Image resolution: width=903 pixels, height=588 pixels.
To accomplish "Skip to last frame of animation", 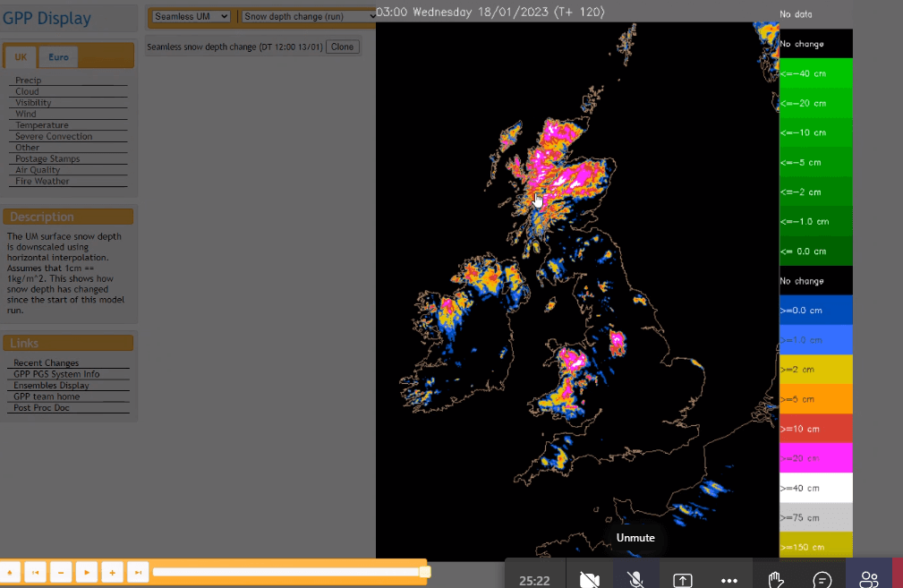I will click(x=138, y=572).
